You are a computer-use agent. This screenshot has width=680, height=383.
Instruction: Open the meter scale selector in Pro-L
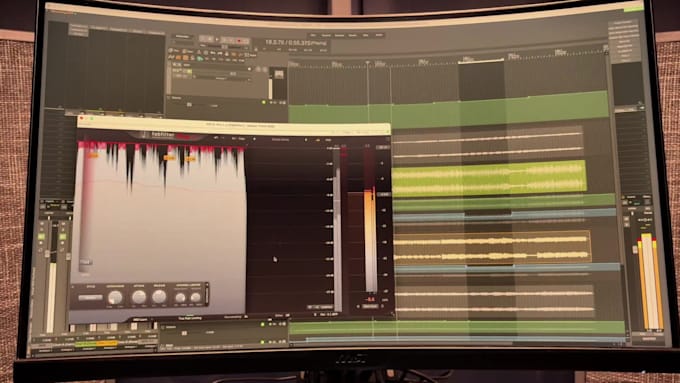tap(383, 147)
